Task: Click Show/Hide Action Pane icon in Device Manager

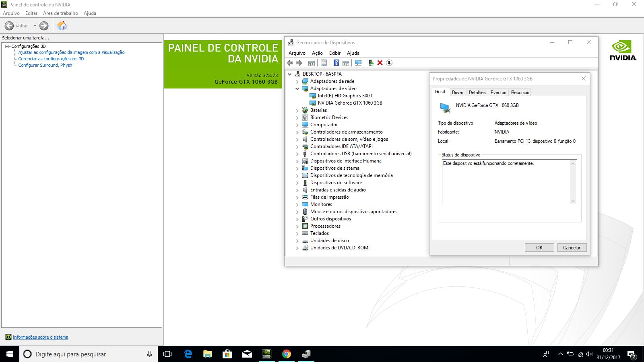Action: [346, 63]
